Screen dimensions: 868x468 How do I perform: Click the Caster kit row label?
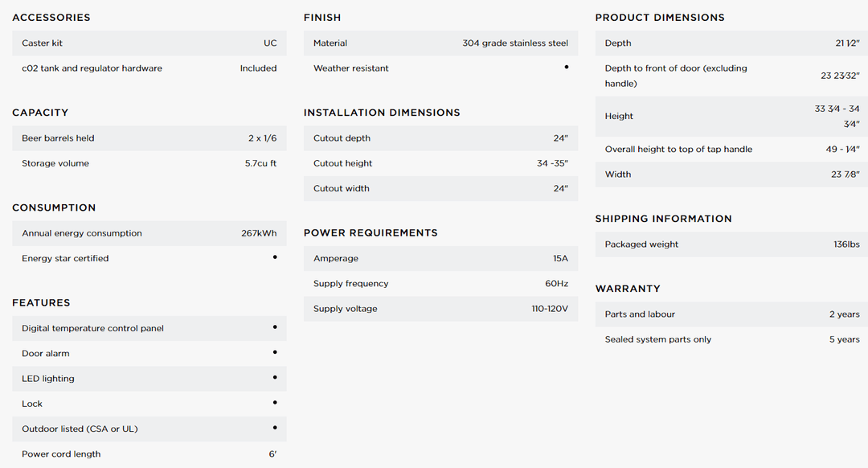point(42,43)
